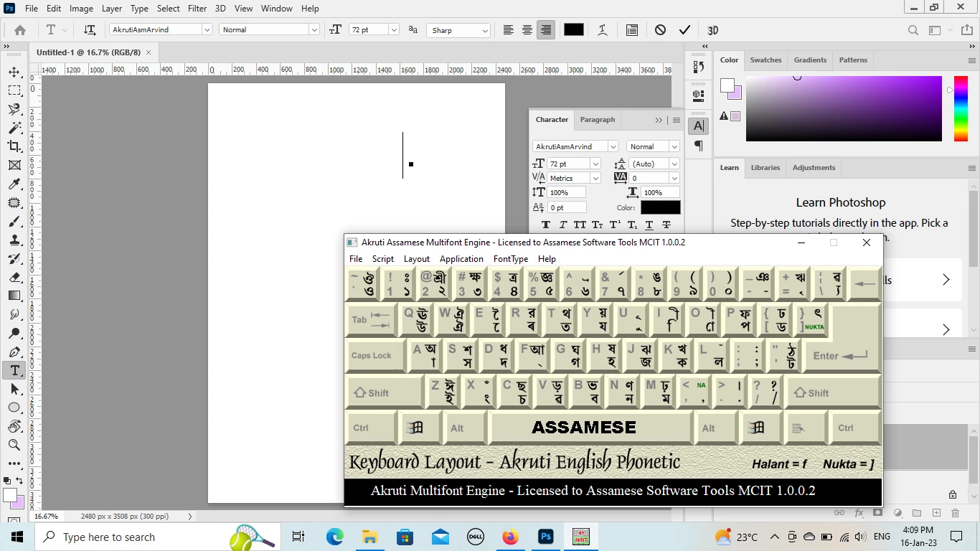The width and height of the screenshot is (980, 551).
Task: Select the Gradient tool
Action: [14, 296]
